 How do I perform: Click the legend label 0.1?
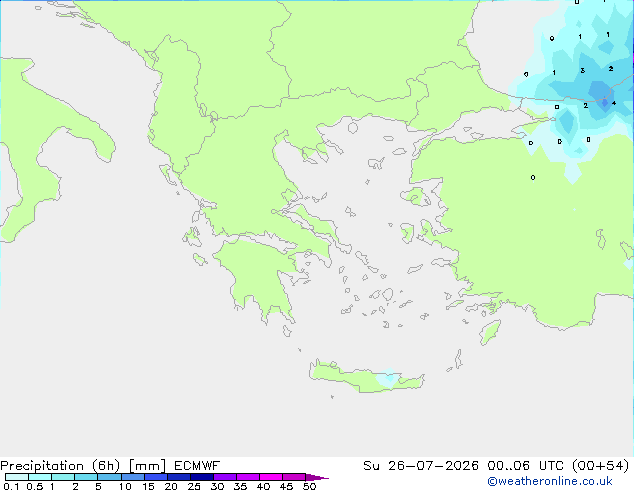point(11,486)
